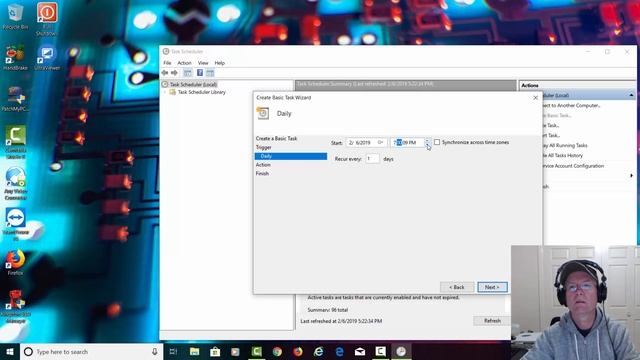Click the Recur every days field
This screenshot has width=640, height=360.
pos(372,159)
